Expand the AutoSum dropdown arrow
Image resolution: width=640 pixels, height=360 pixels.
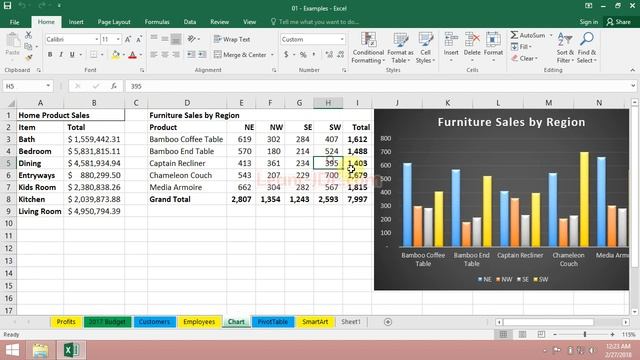pos(551,36)
